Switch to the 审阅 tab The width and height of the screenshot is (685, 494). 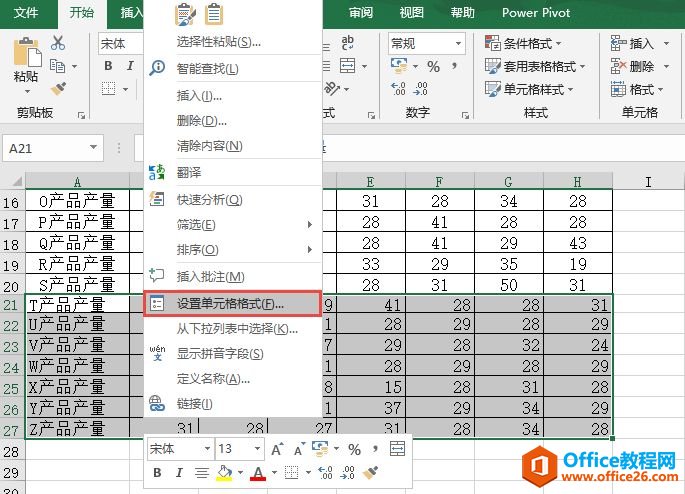pos(361,13)
